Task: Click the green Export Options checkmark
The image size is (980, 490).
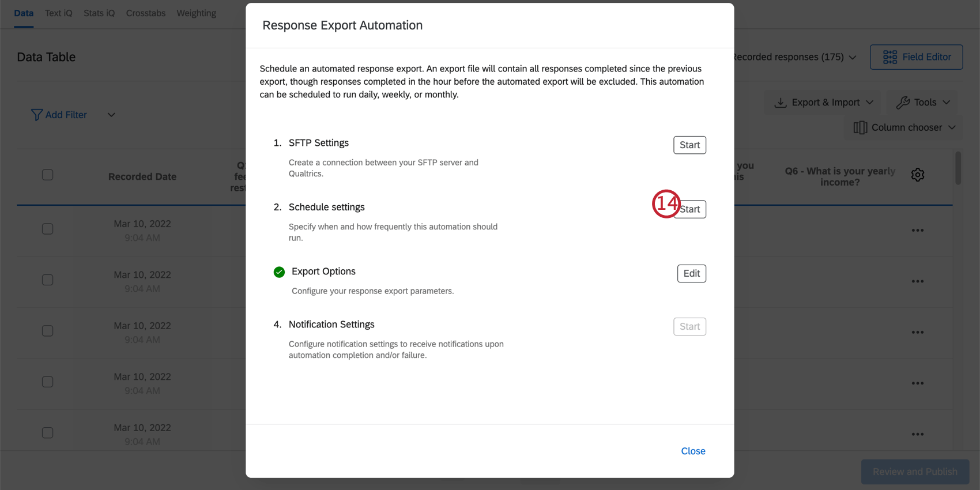Action: tap(279, 272)
